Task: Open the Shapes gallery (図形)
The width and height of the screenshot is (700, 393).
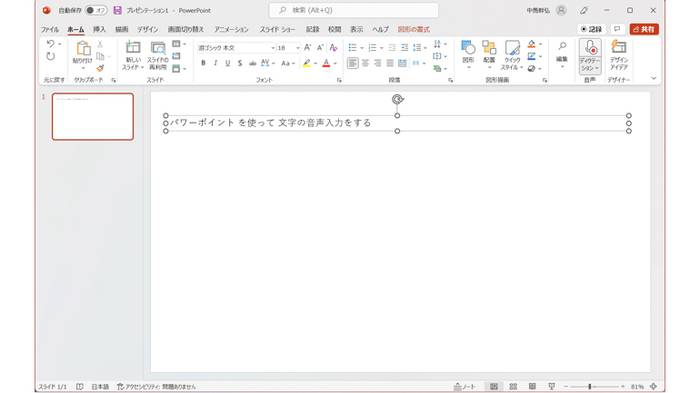Action: click(x=468, y=54)
